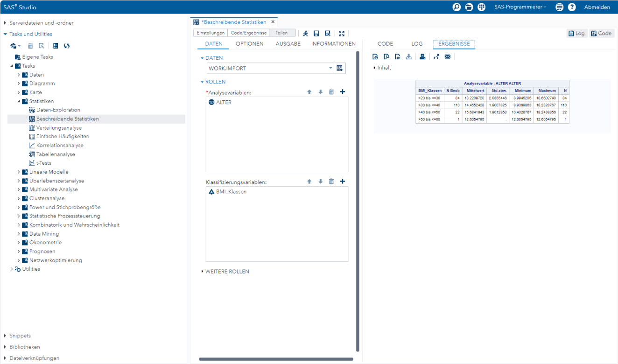The image size is (618, 364).
Task: Download results as PDF icon
Action: pos(386,56)
